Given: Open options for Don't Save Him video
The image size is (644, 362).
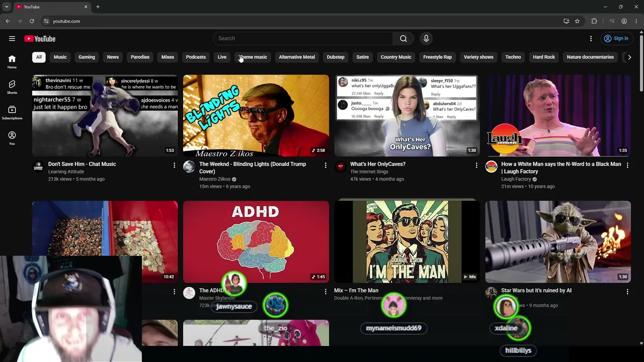Looking at the screenshot, I should click(x=175, y=165).
